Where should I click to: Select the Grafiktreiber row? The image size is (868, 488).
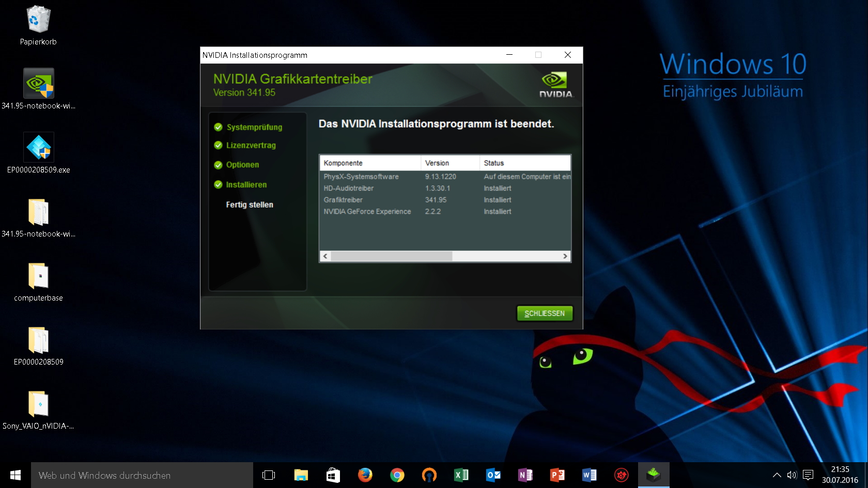445,200
